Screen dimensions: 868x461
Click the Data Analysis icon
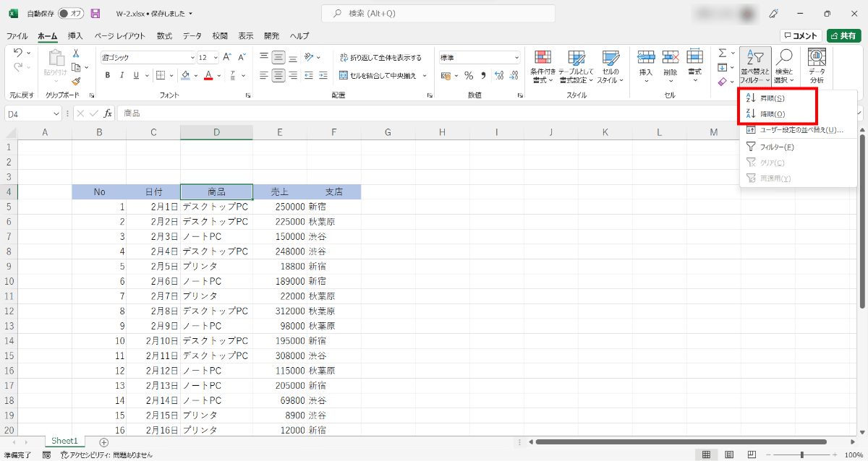tap(817, 64)
